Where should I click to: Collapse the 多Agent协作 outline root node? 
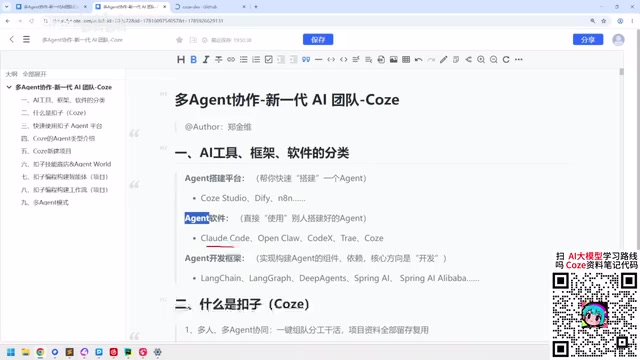tap(9, 87)
